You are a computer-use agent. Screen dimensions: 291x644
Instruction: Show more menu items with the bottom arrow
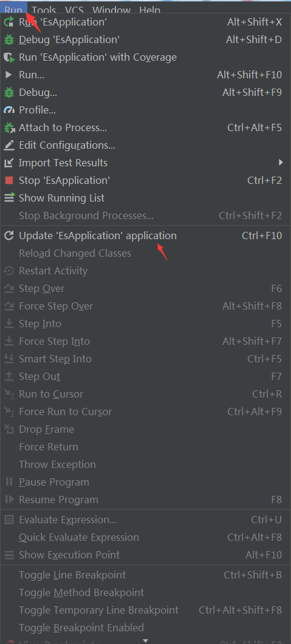[x=145, y=641]
